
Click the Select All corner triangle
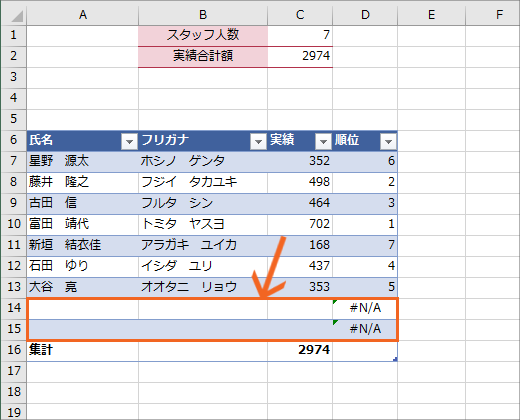[16, 16]
